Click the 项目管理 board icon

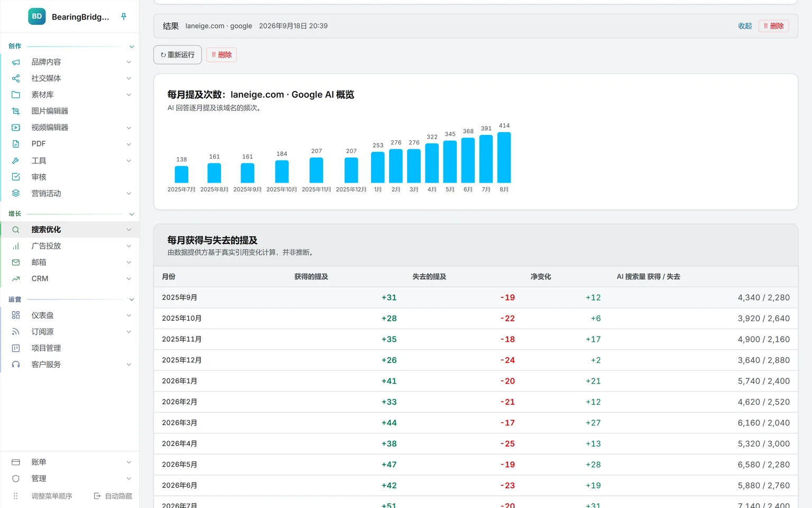[16, 348]
